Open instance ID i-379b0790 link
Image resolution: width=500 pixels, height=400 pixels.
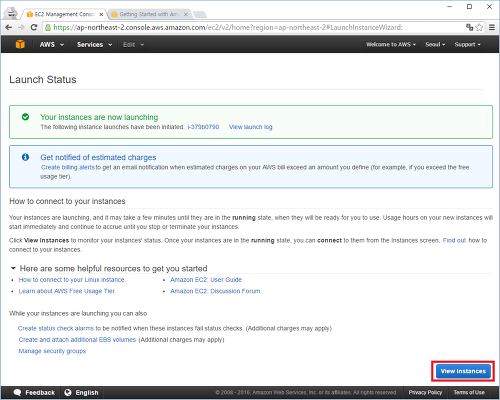coord(203,127)
